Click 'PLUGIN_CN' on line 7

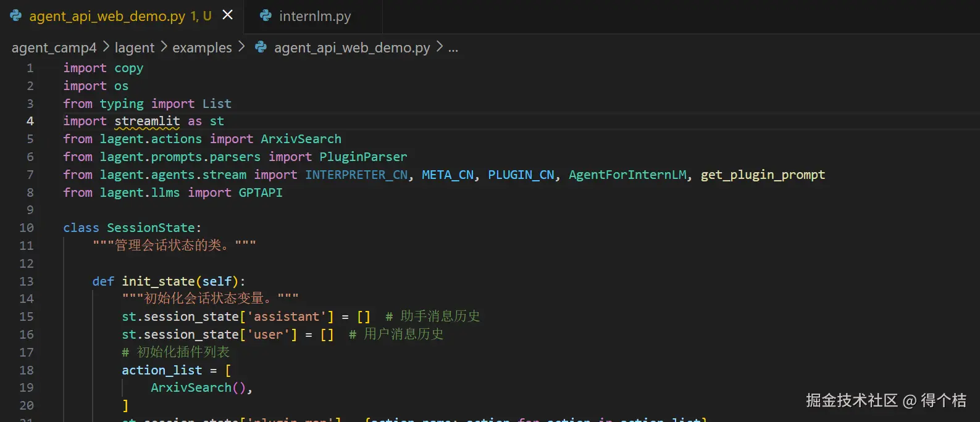click(521, 175)
